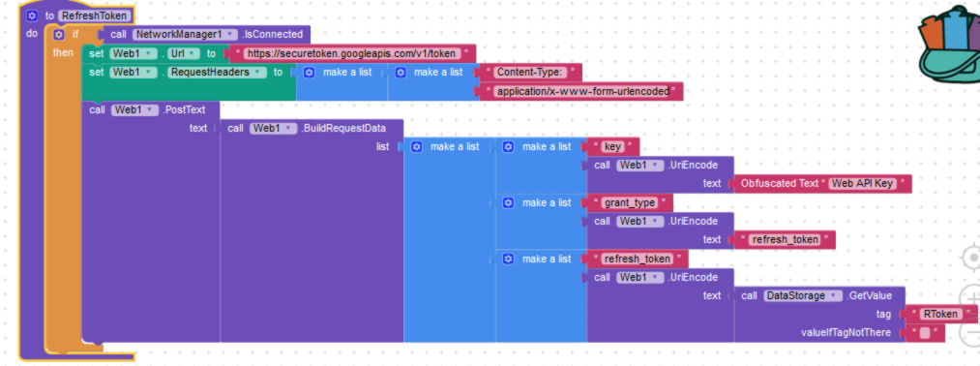
Task: Open the RequestHeaders property dropdown
Action: coord(217,72)
